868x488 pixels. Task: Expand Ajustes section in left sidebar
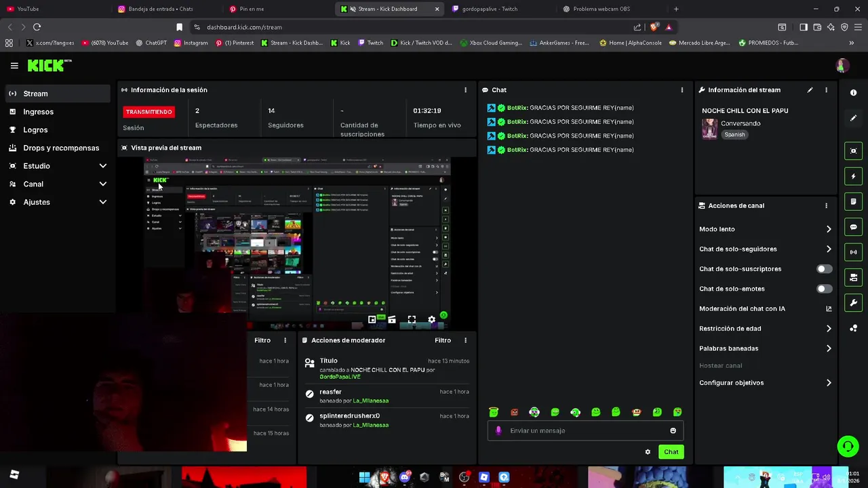(x=103, y=202)
